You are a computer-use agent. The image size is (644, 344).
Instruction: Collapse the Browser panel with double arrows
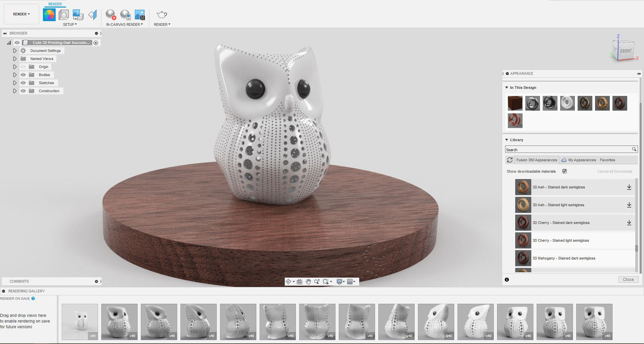tap(5, 34)
